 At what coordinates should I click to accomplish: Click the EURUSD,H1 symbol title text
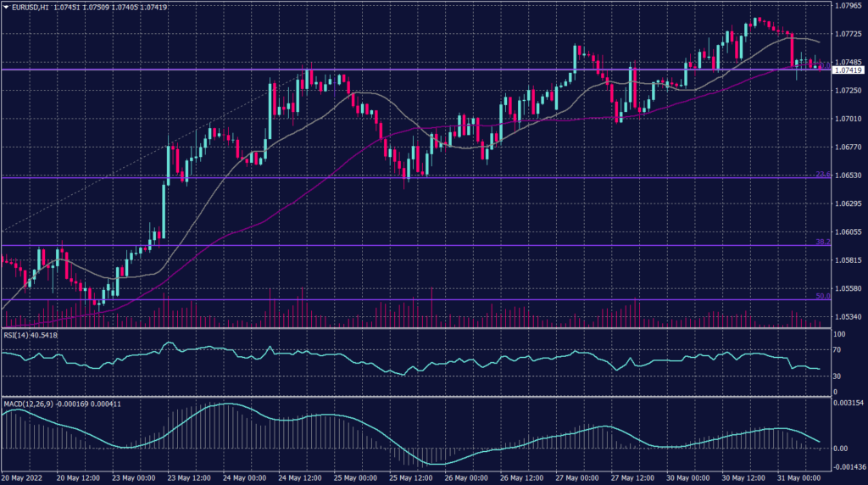30,8
